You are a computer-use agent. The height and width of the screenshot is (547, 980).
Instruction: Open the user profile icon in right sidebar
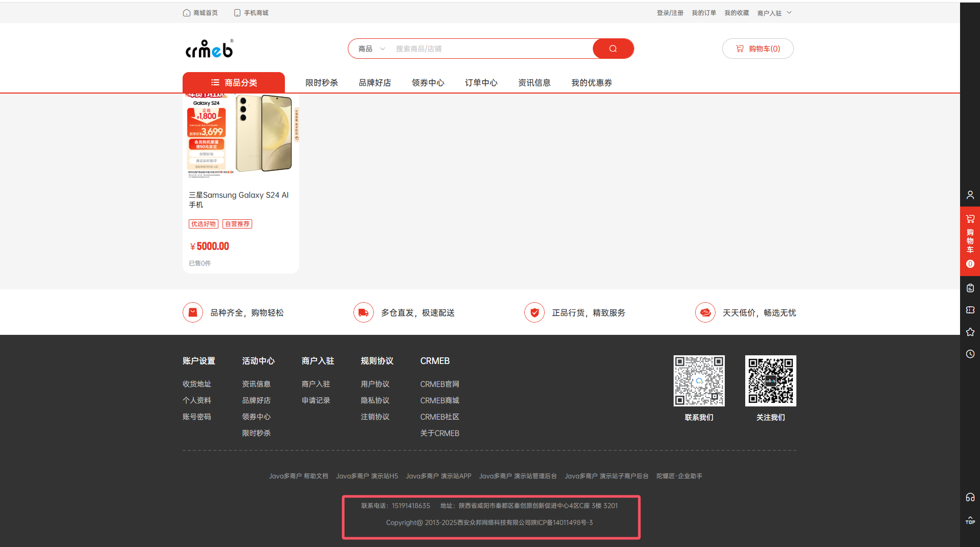970,195
